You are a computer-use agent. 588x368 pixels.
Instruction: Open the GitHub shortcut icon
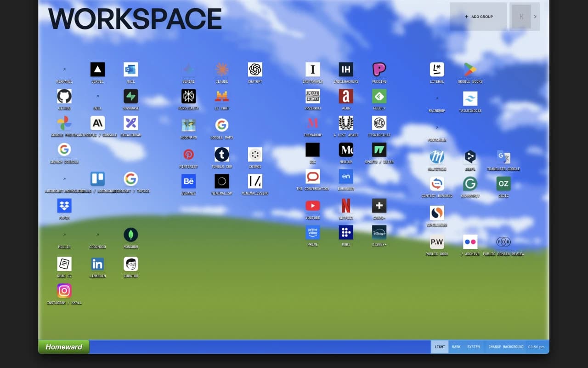coord(64,96)
